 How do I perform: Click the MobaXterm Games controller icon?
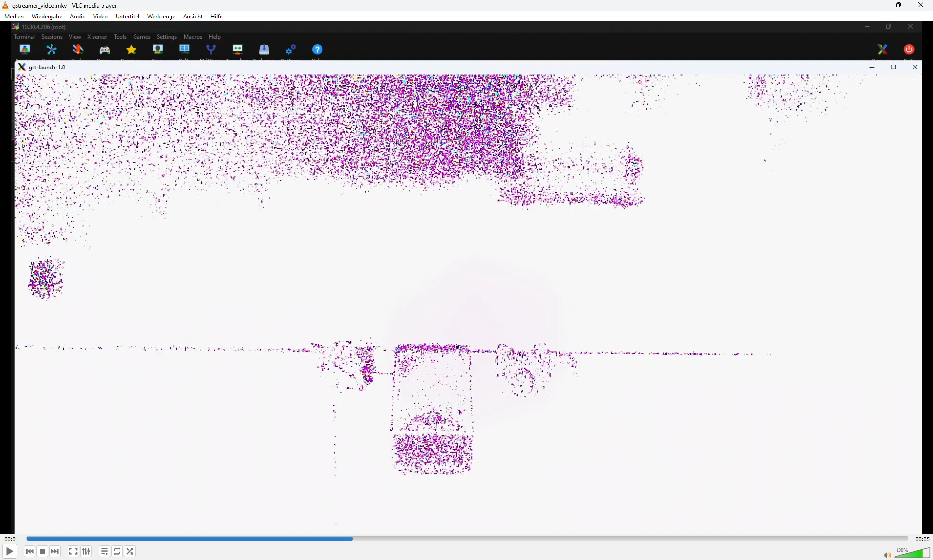[x=104, y=50]
